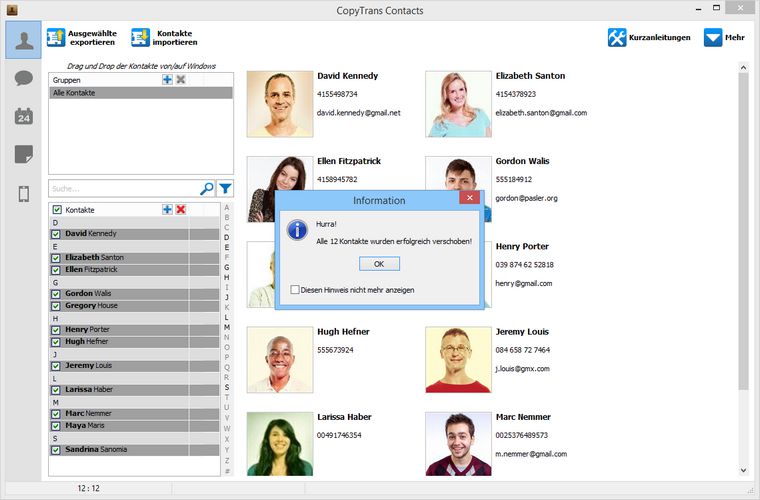Click the Gordon Walis card name
Viewport: 760px width, 500px height.
(522, 161)
